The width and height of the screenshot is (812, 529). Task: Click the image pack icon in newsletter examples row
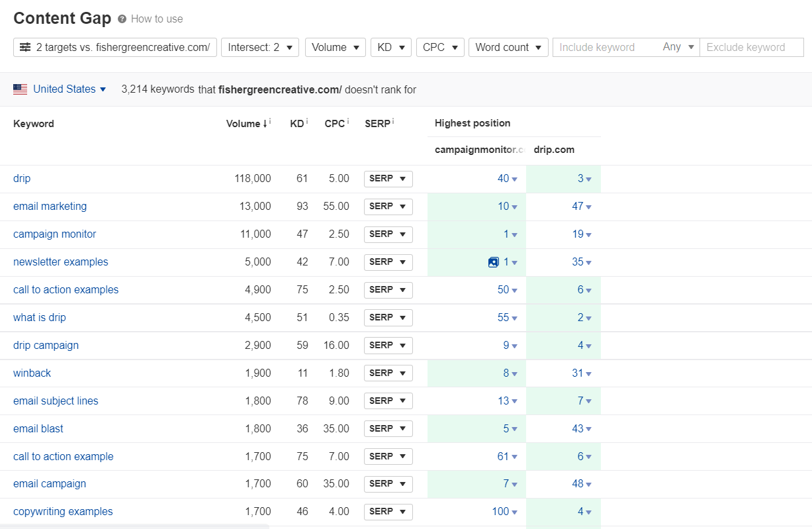pos(493,262)
